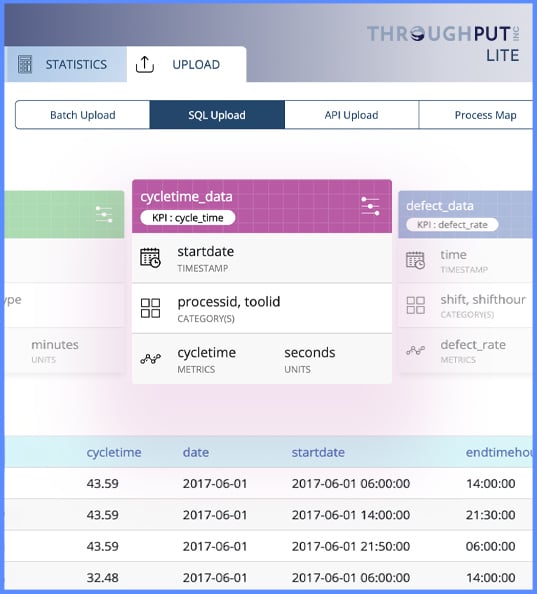Click the KPI : cycle_time badge
Image resolution: width=537 pixels, height=594 pixels.
(188, 218)
